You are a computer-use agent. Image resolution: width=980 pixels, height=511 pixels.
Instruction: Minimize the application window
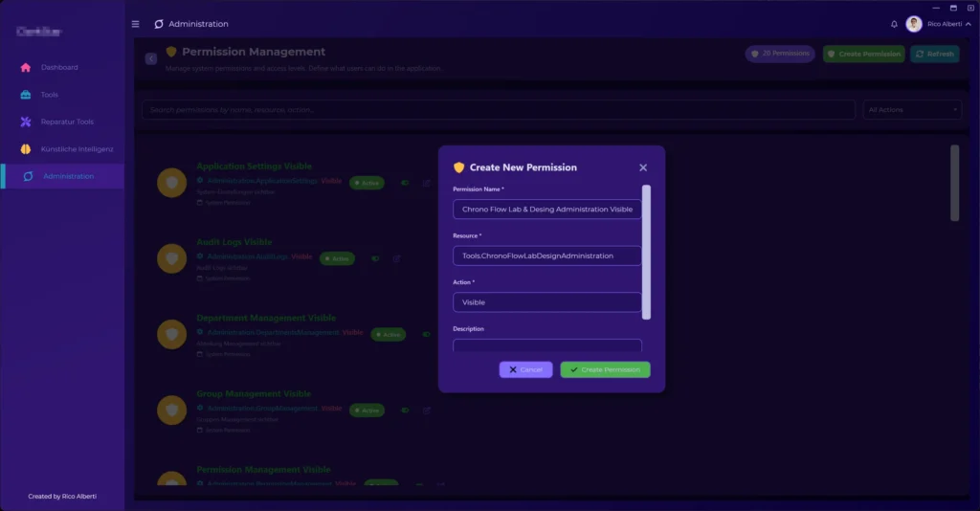pyautogui.click(x=936, y=8)
